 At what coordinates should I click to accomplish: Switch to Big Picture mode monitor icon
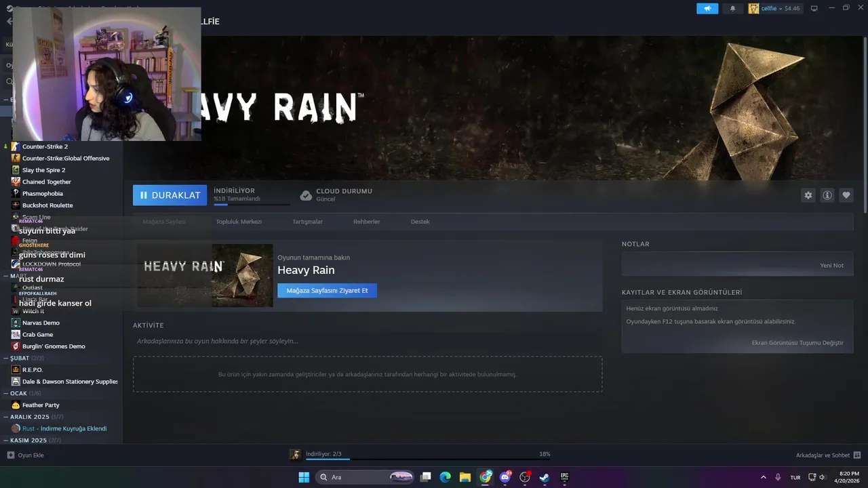point(814,8)
